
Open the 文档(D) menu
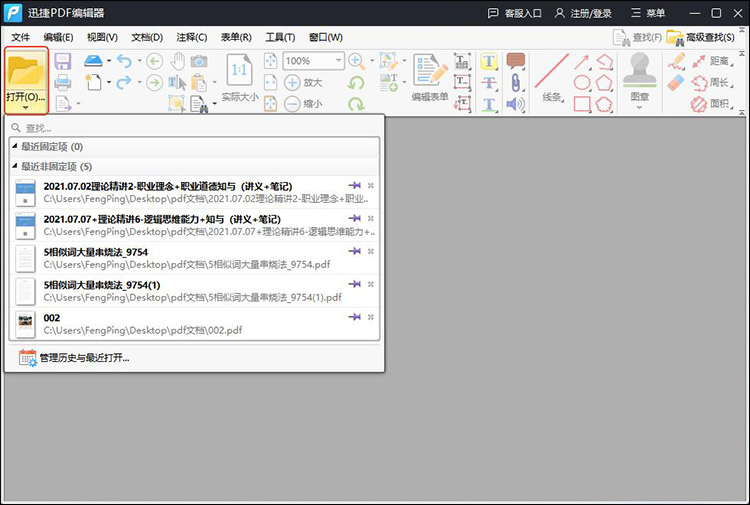[147, 37]
